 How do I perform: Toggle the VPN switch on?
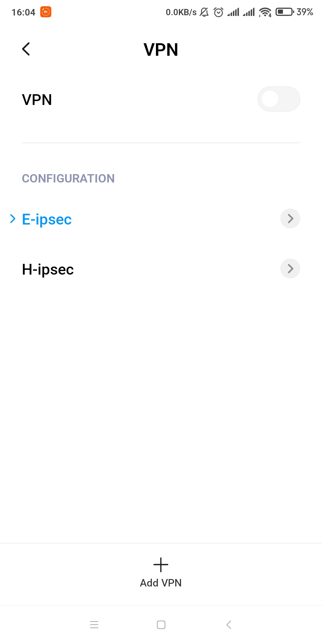click(279, 99)
